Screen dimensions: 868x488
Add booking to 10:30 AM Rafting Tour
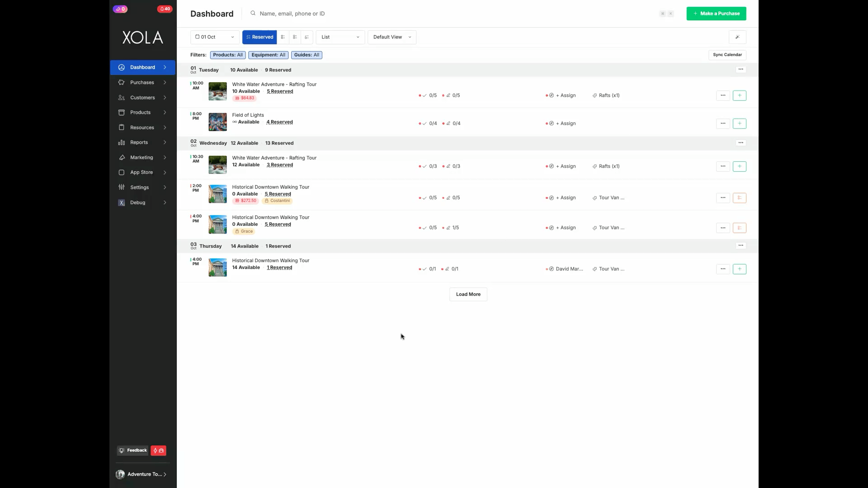pos(740,166)
